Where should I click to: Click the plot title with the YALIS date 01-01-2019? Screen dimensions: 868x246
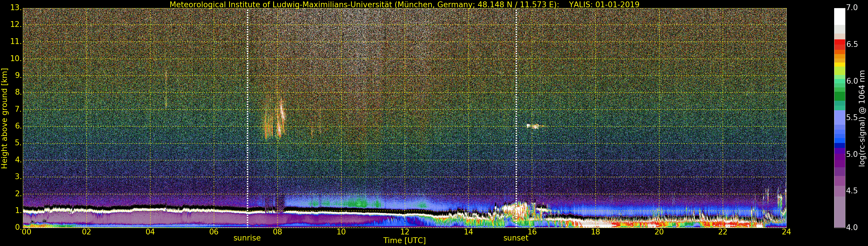point(404,4)
